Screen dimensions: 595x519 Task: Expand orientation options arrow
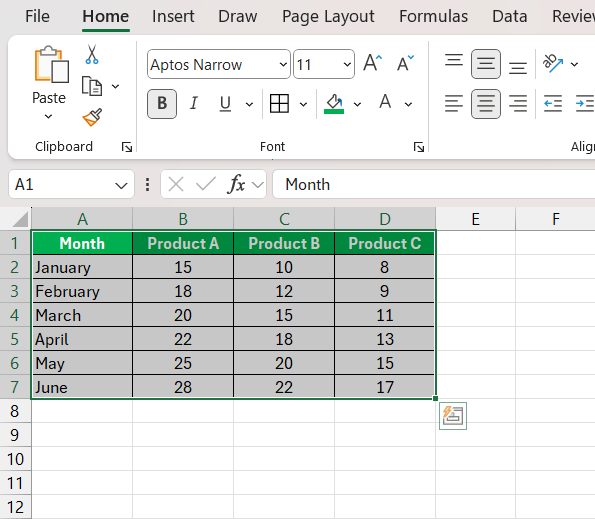pyautogui.click(x=575, y=64)
